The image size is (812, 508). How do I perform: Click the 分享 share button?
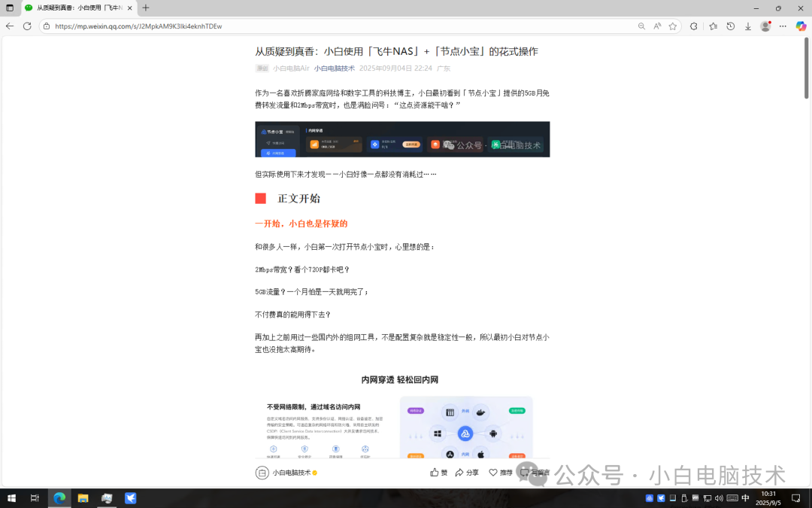pyautogui.click(x=467, y=472)
